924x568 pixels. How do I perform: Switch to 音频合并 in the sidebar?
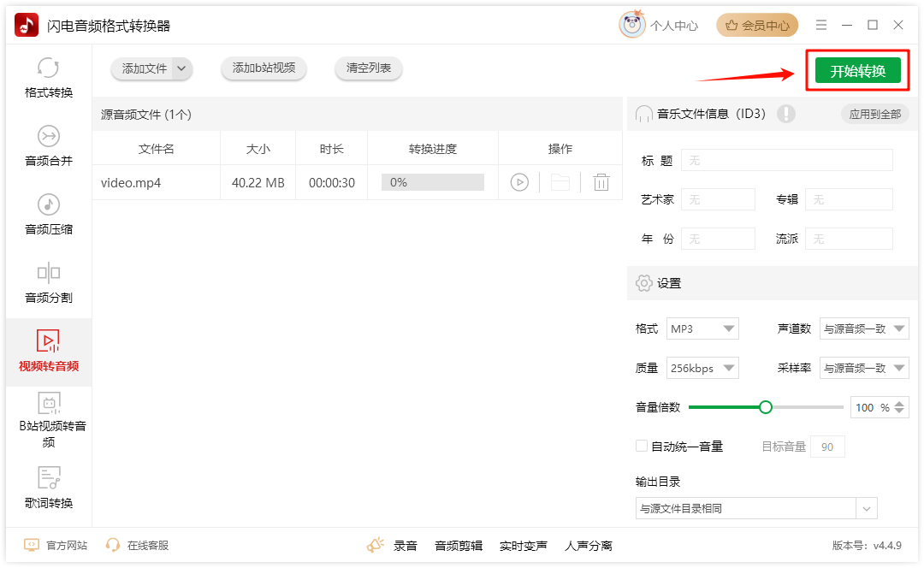pos(48,146)
